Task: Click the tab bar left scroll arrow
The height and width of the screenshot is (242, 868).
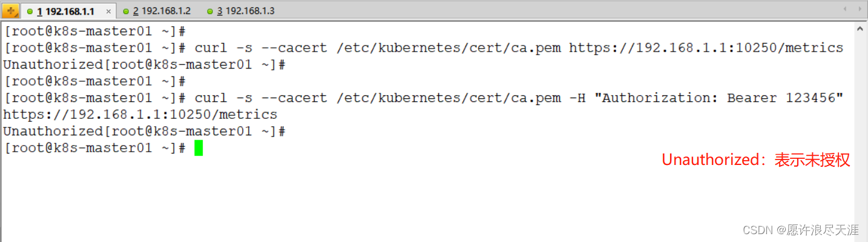Action: (846, 10)
